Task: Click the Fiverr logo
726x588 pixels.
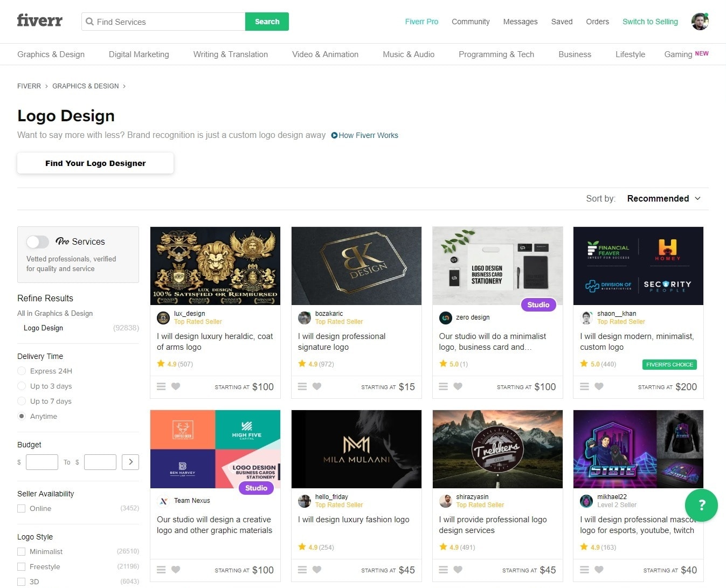Action: pyautogui.click(x=39, y=21)
